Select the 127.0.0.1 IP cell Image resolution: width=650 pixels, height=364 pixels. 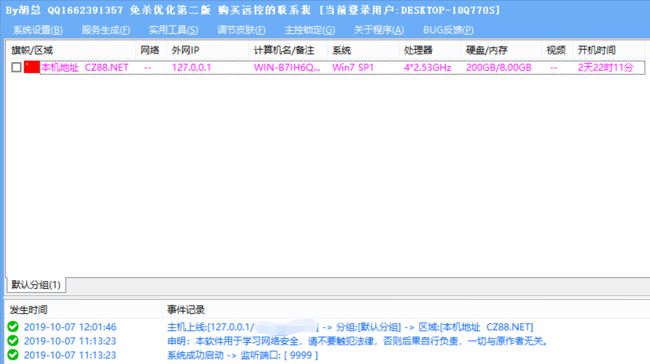coord(192,67)
